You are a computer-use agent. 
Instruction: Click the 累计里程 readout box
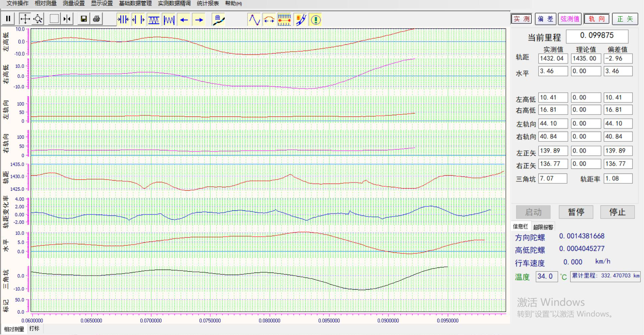tap(605, 276)
